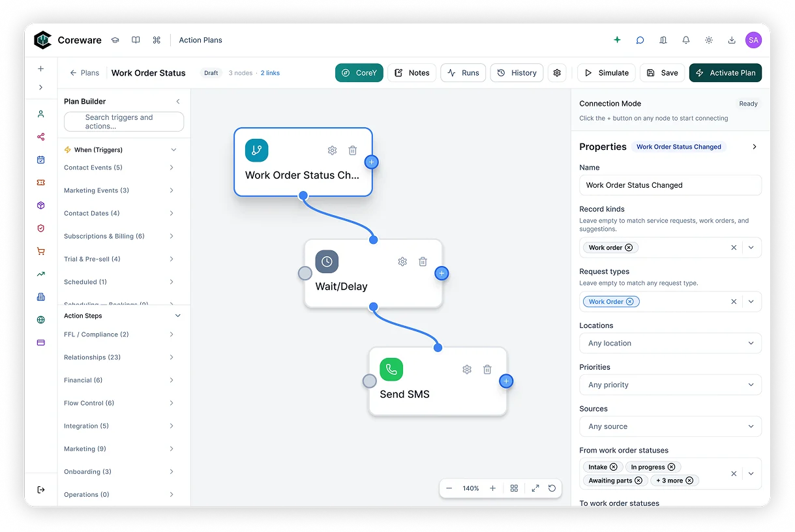Open the Runs view

tap(463, 73)
